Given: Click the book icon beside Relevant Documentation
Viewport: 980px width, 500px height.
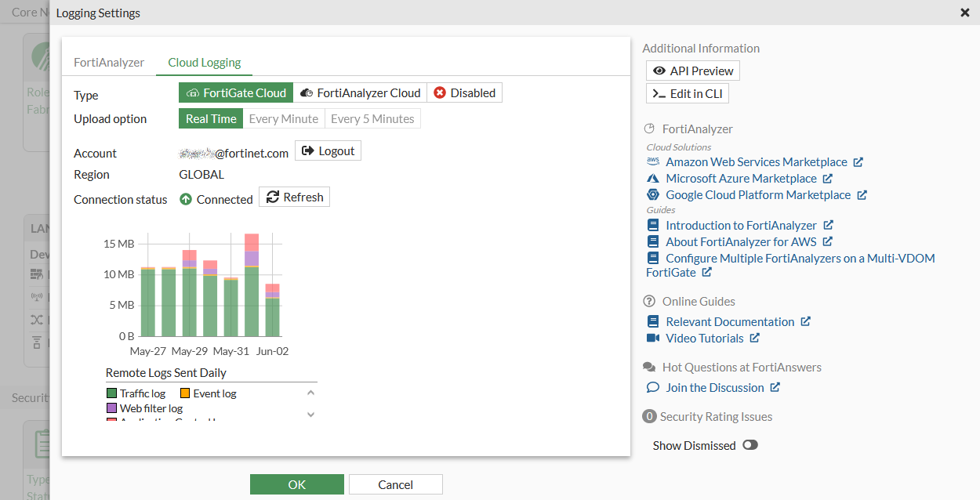Looking at the screenshot, I should [653, 321].
